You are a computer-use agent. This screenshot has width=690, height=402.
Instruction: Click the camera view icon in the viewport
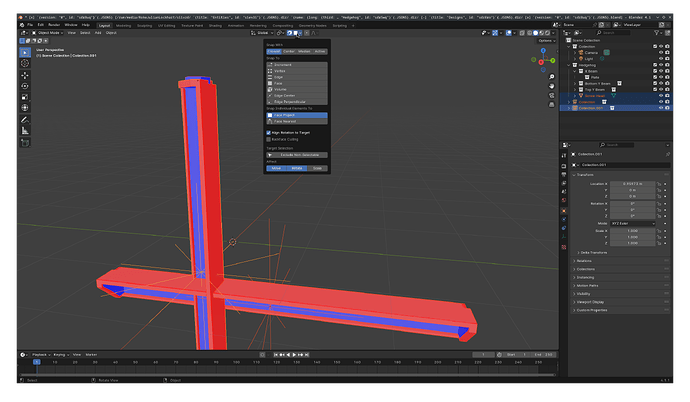551,95
